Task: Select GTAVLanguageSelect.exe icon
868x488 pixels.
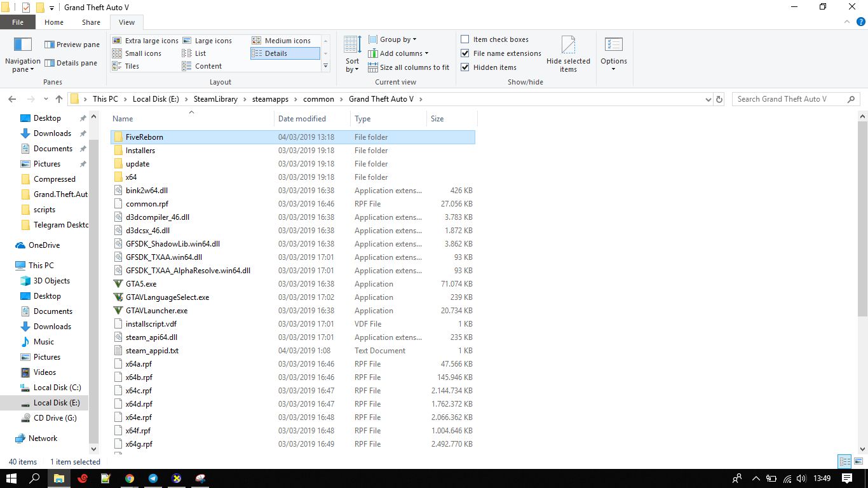Action: 118,297
